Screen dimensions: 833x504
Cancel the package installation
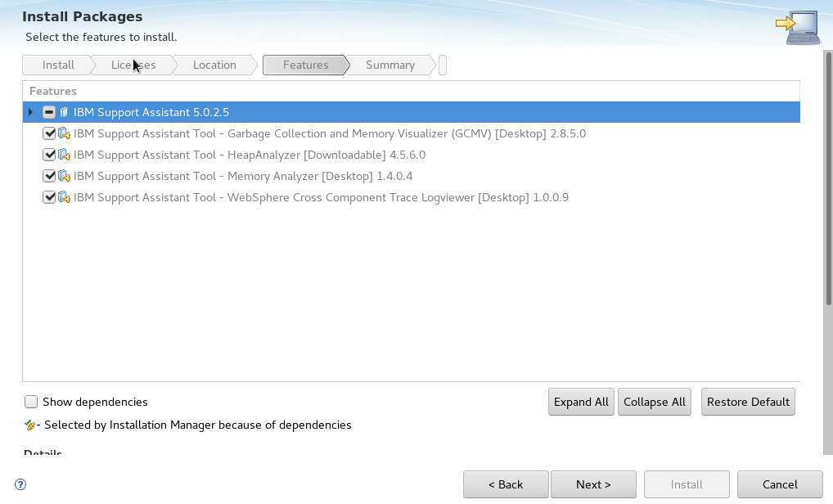tap(780, 484)
